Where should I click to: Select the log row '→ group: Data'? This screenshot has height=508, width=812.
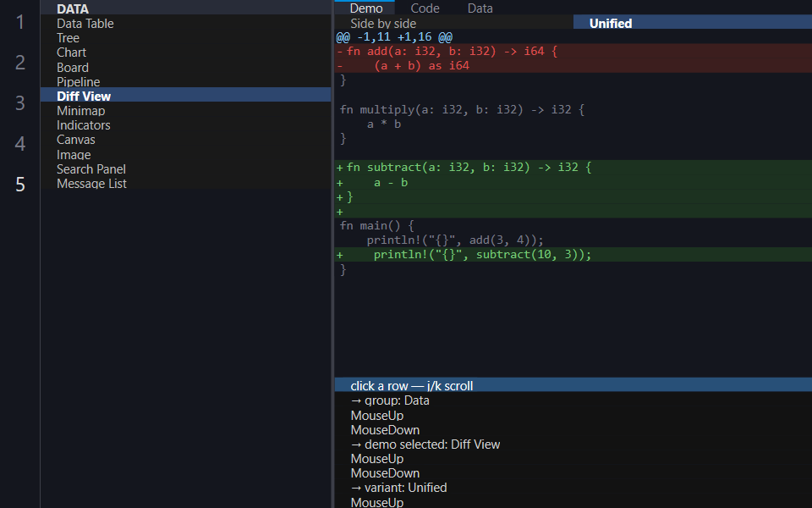click(x=573, y=400)
